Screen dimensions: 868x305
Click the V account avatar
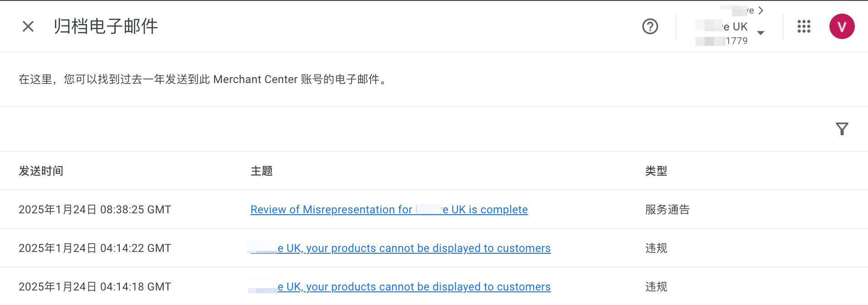[842, 26]
